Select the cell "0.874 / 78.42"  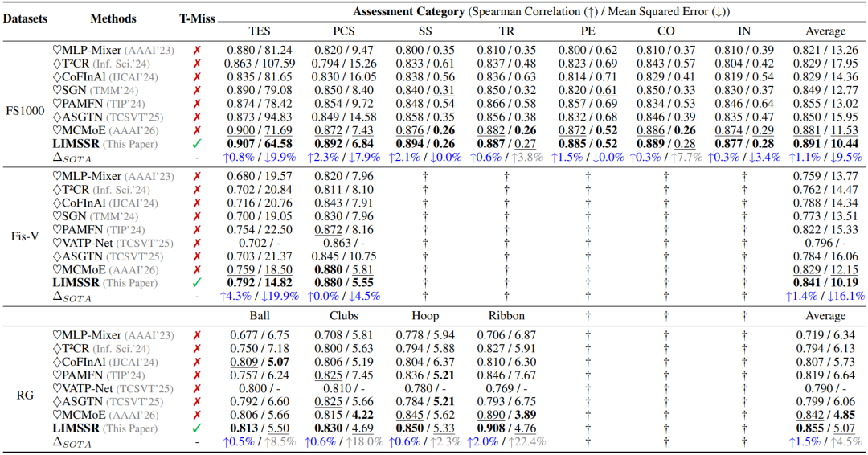point(260,104)
